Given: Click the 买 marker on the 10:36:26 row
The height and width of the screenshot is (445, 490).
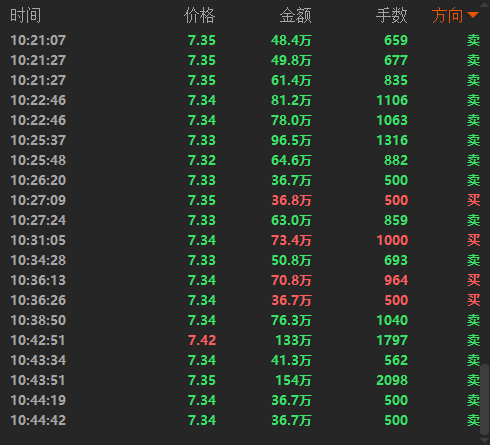Looking at the screenshot, I should [473, 300].
